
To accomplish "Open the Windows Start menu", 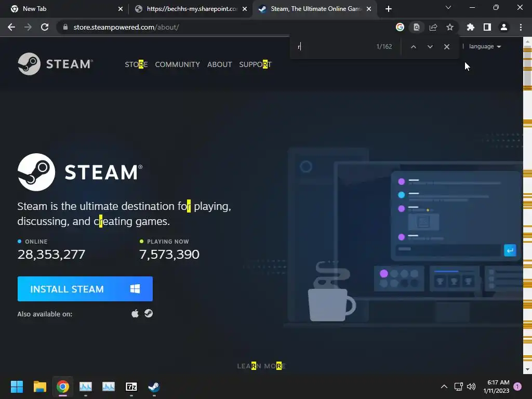I will click(17, 387).
